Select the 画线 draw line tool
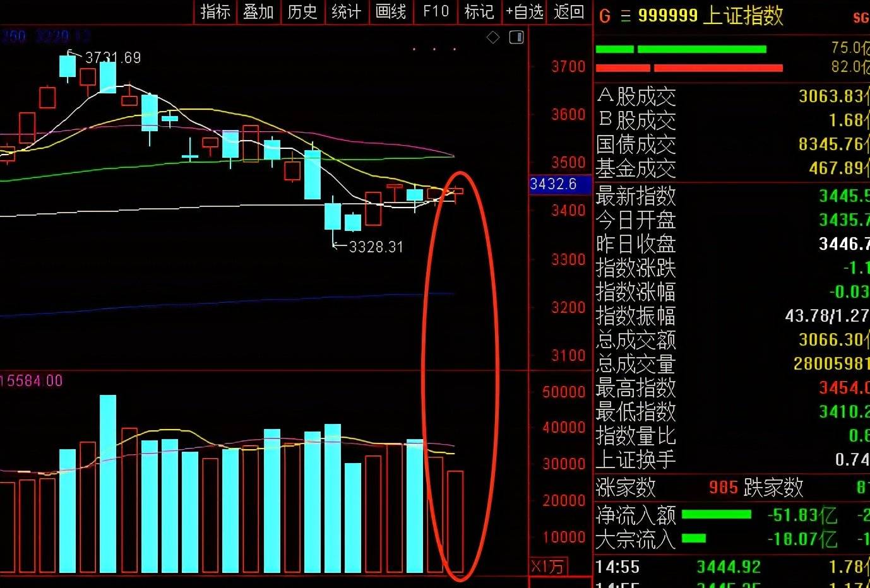The height and width of the screenshot is (588, 870). pos(390,12)
